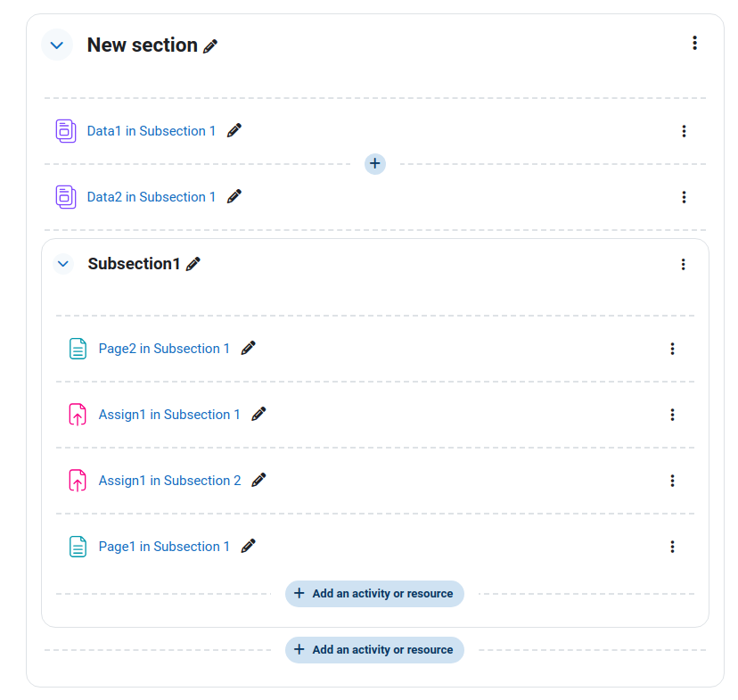Insert activity with plus between Data1 and Data2
Image resolution: width=738 pixels, height=700 pixels.
(x=375, y=164)
